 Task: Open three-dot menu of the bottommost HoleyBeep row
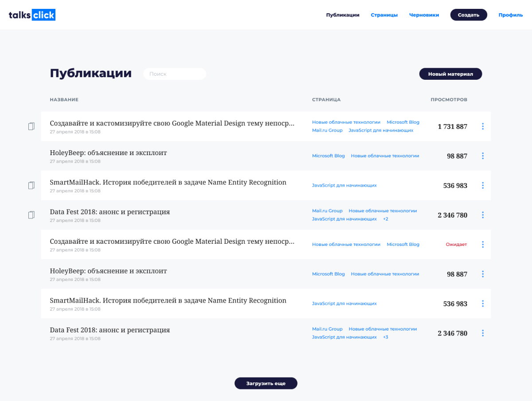(483, 274)
